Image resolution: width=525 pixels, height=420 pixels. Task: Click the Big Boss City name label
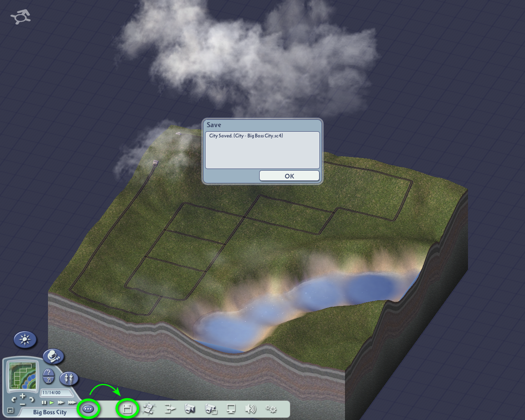pyautogui.click(x=50, y=412)
